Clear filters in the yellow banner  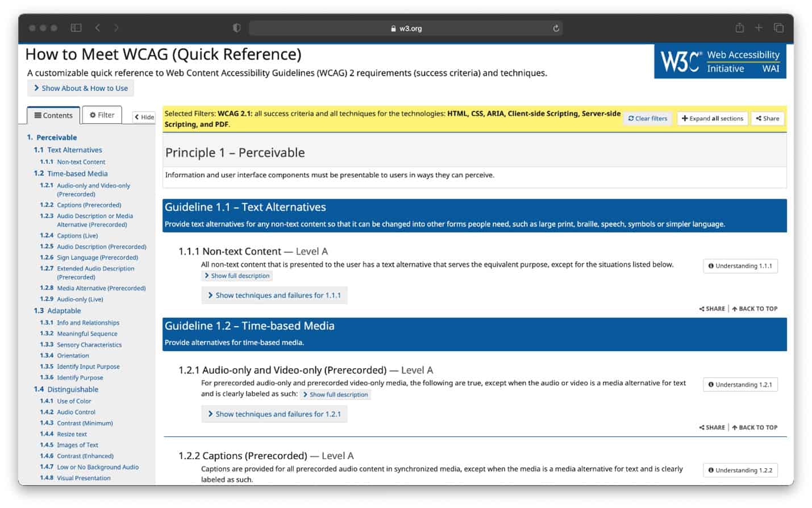[x=647, y=118]
